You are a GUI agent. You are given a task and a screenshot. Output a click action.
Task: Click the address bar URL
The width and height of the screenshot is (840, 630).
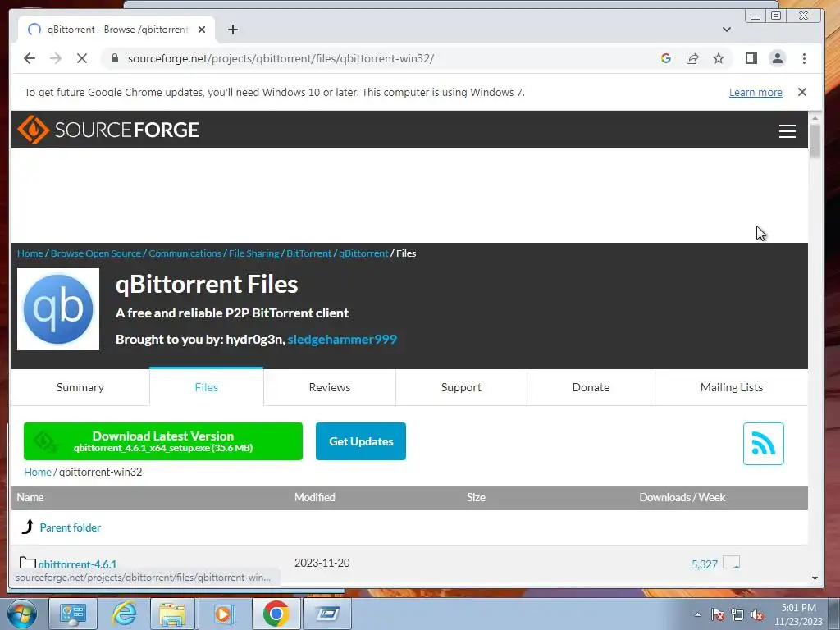[281, 58]
